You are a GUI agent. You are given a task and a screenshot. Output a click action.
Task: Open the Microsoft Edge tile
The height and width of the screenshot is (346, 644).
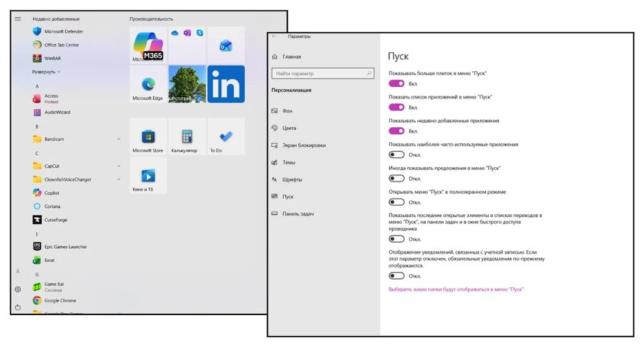148,84
